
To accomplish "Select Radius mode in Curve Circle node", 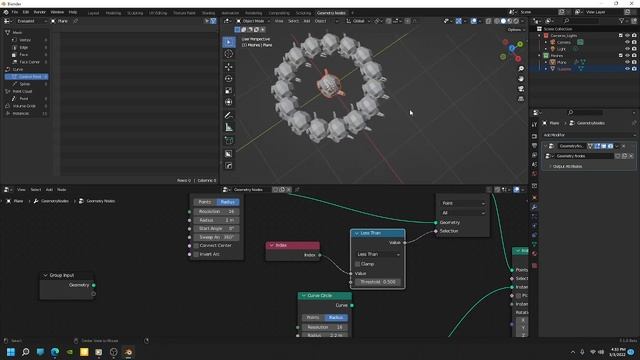I will click(x=336, y=318).
